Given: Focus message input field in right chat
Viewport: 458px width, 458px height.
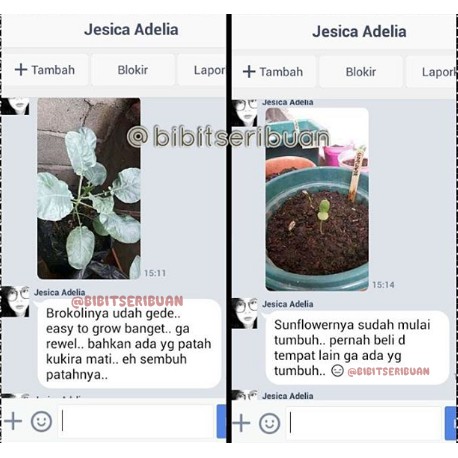Looking at the screenshot, I should (364, 423).
